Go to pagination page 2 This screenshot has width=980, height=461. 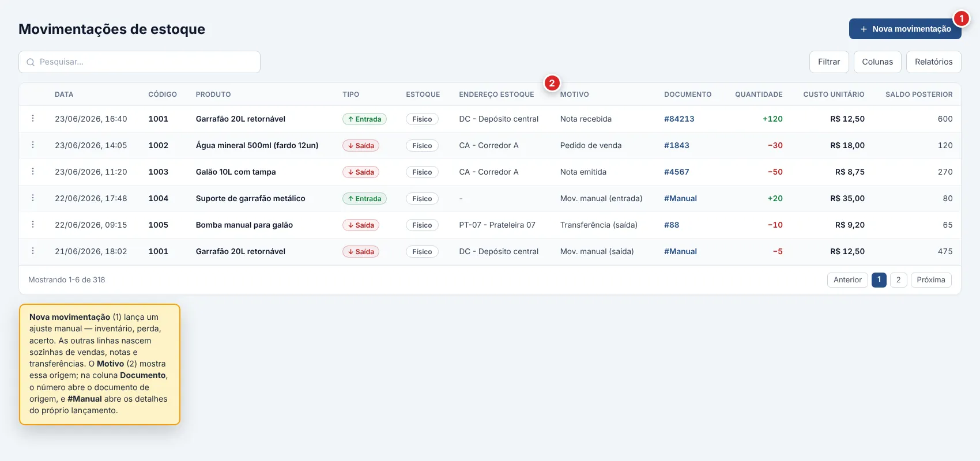pos(898,279)
